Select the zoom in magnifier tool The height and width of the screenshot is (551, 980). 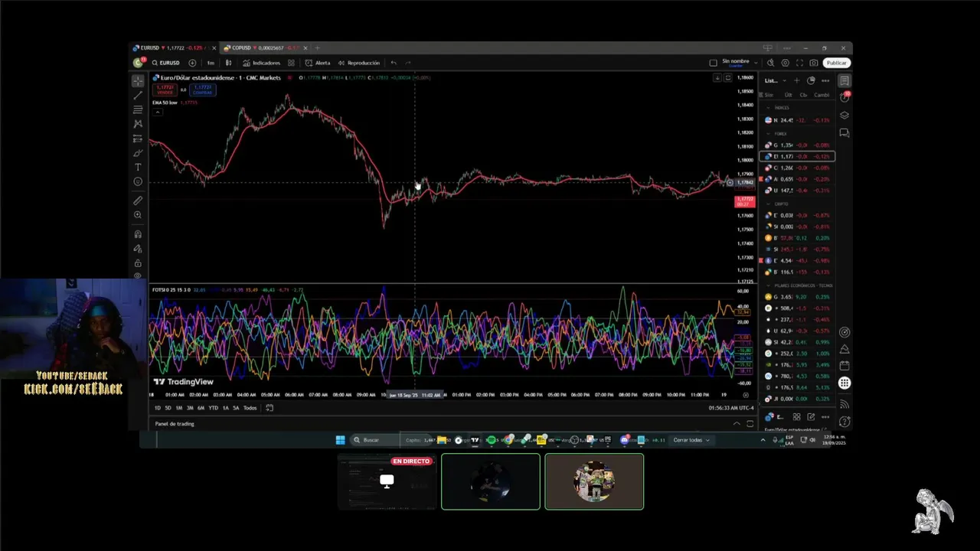point(138,215)
